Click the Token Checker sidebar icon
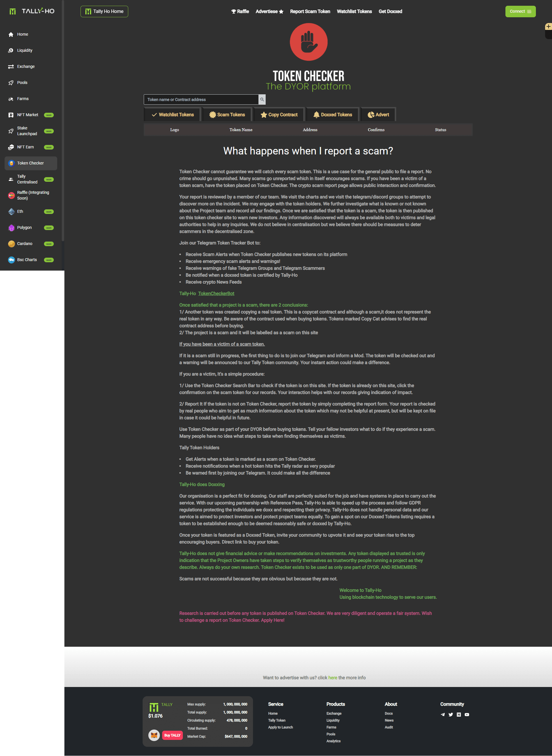The image size is (552, 756). 11,163
